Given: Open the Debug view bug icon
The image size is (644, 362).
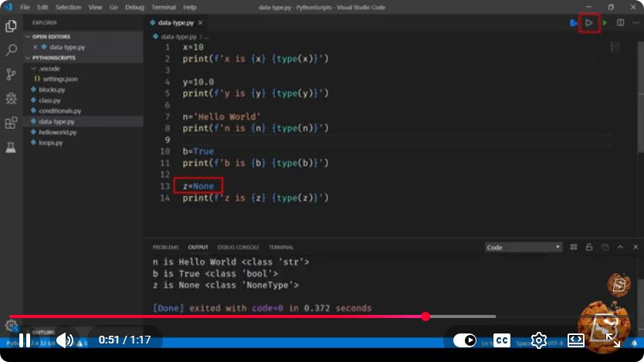Looking at the screenshot, I should click(x=11, y=99).
